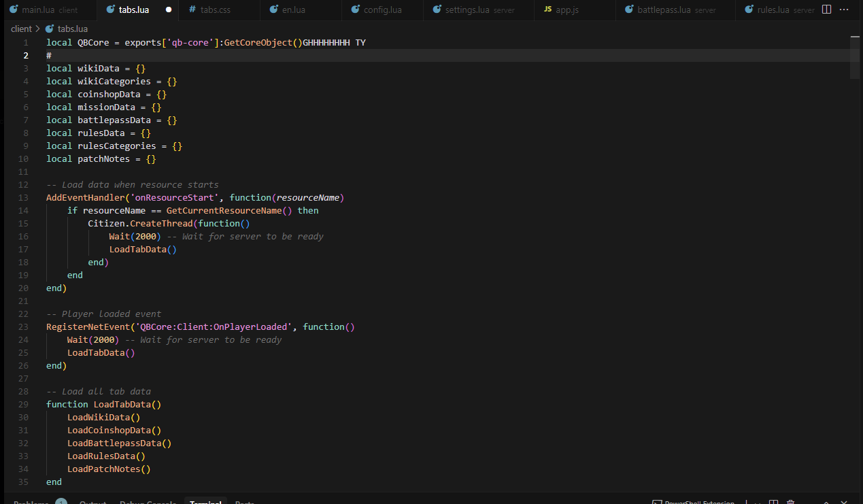Click 'local rulesCategories = {}' line

click(x=114, y=146)
